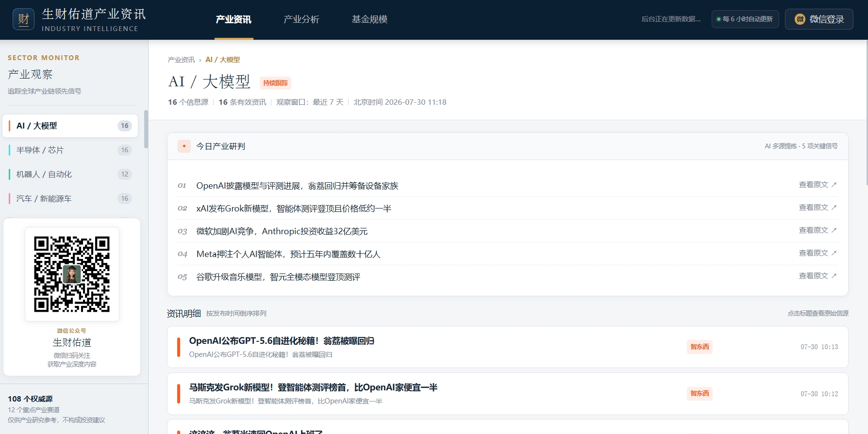Select 汽车 / 新能源车 sector in sidebar

tap(70, 198)
